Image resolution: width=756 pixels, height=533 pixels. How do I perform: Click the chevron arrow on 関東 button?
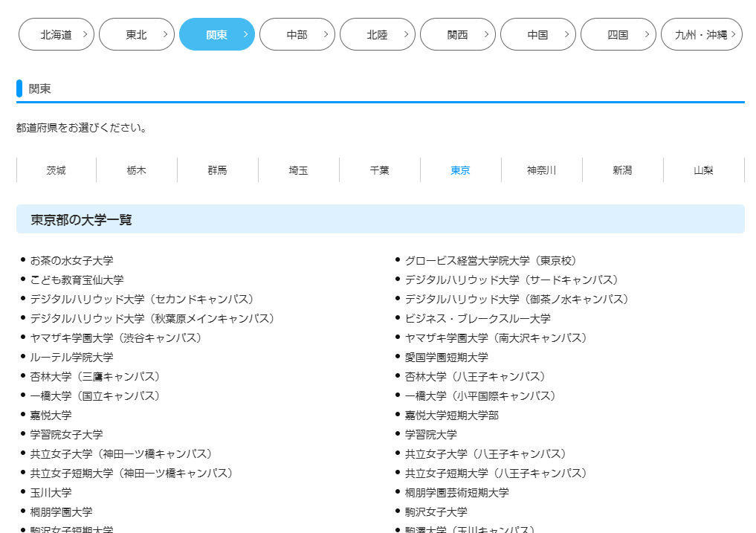(x=245, y=34)
